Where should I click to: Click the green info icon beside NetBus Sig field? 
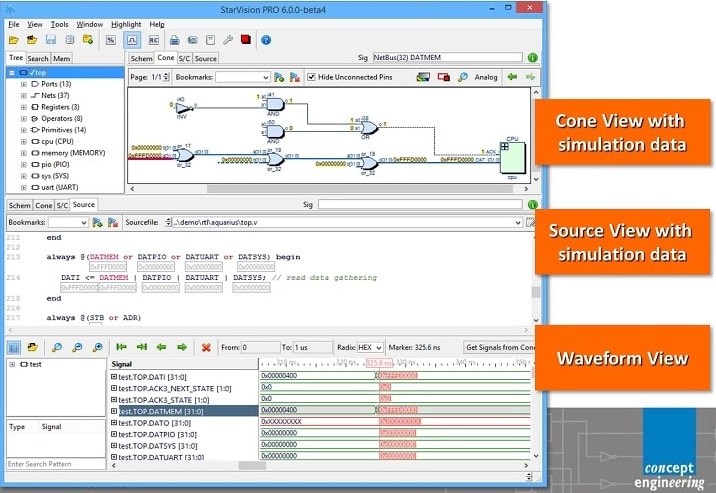click(x=532, y=58)
